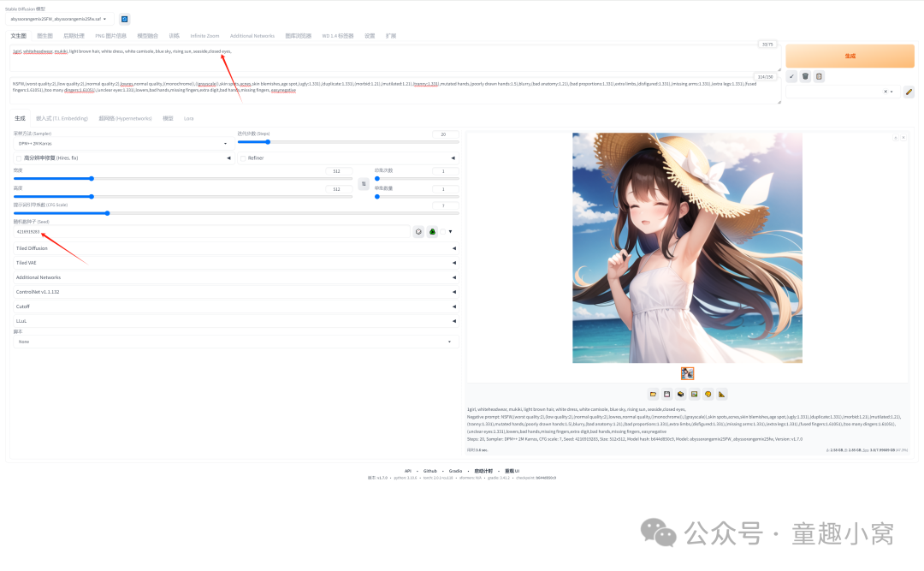The height and width of the screenshot is (571, 924).
Task: Open the Stable Diffusion checkpoint dropdown
Action: pos(59,19)
